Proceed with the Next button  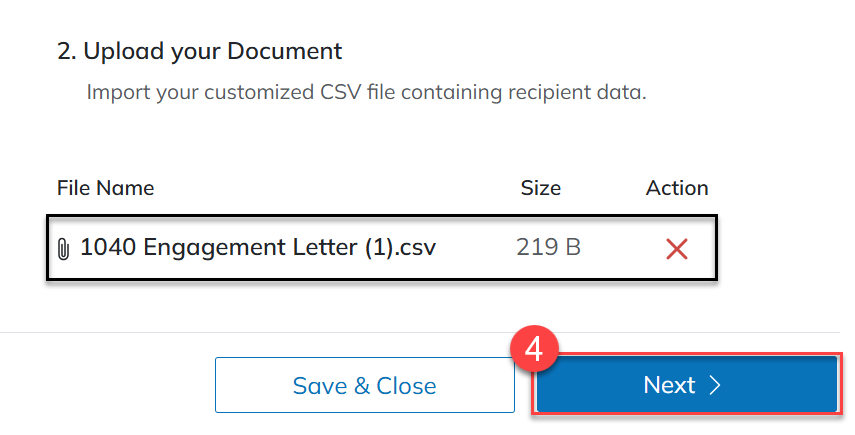[685, 386]
